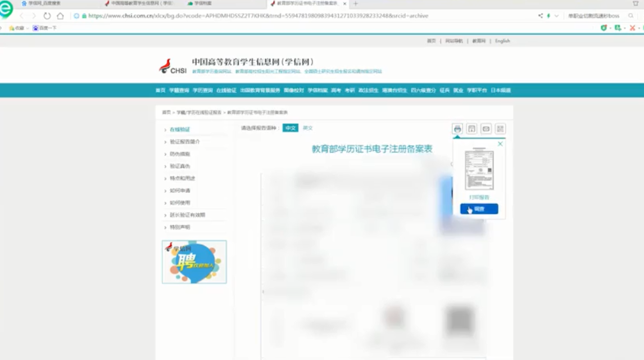Click the 360 browser logo icon
Image resolution: width=644 pixels, height=360 pixels.
click(6, 9)
